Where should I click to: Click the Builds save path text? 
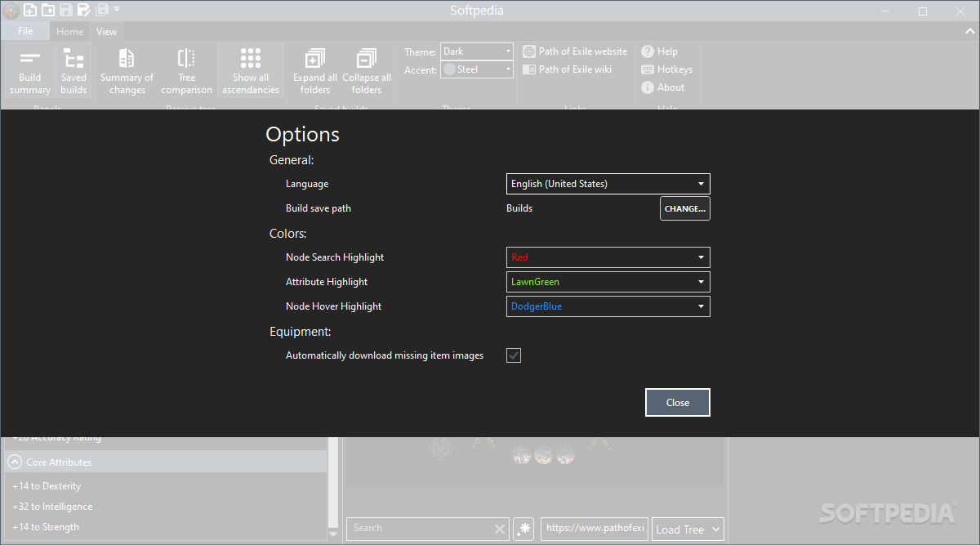pos(519,208)
